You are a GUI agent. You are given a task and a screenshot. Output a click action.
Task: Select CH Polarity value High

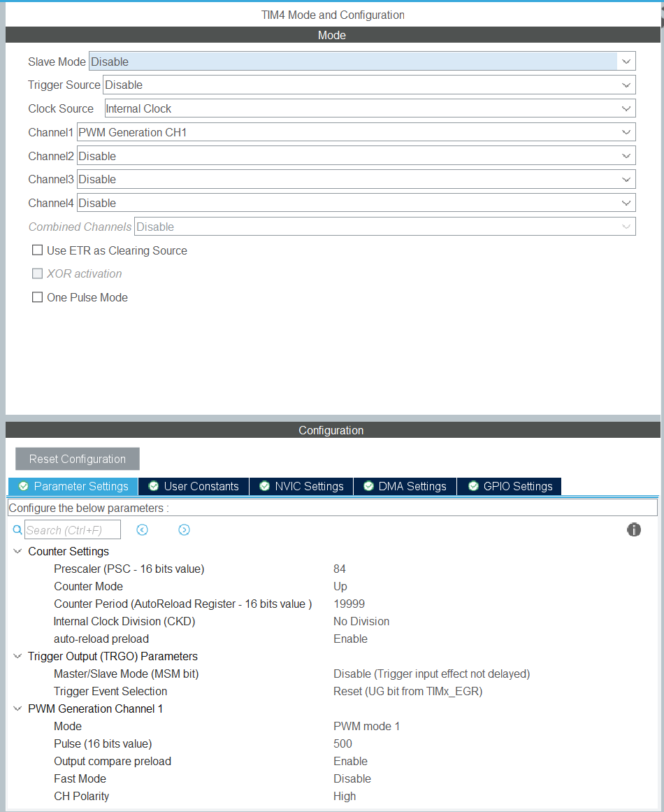(x=345, y=797)
